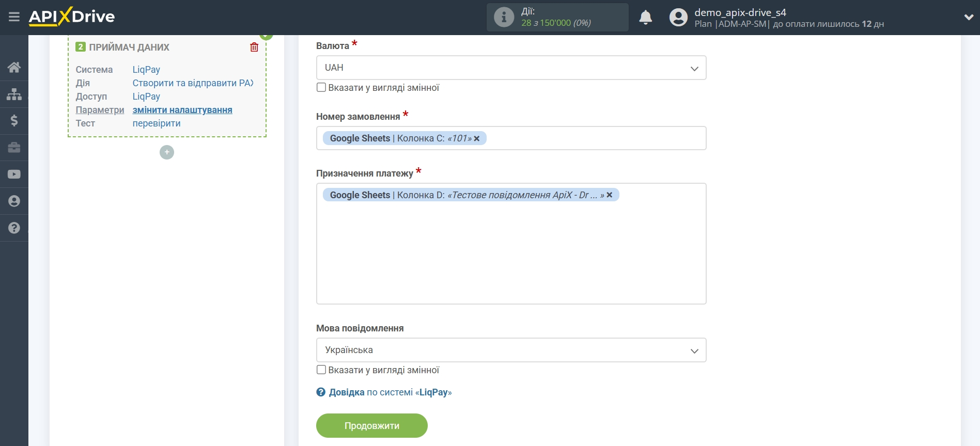The height and width of the screenshot is (446, 980).
Task: Open the LiqPay system link
Action: click(146, 70)
